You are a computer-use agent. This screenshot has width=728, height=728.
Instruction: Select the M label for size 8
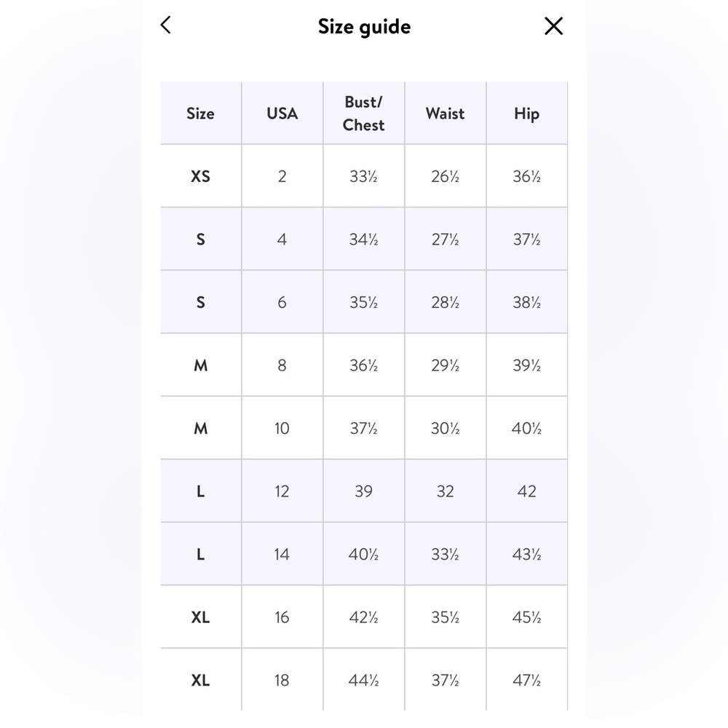(201, 365)
